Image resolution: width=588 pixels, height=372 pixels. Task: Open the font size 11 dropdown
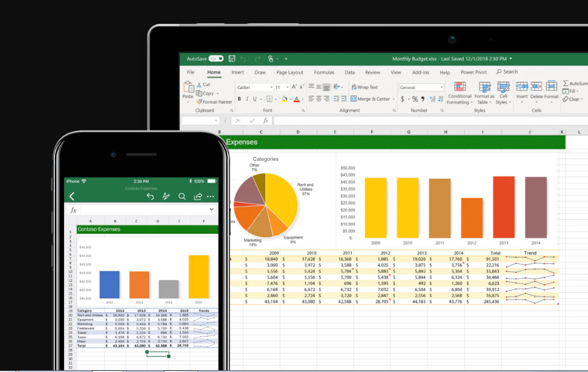tap(287, 87)
